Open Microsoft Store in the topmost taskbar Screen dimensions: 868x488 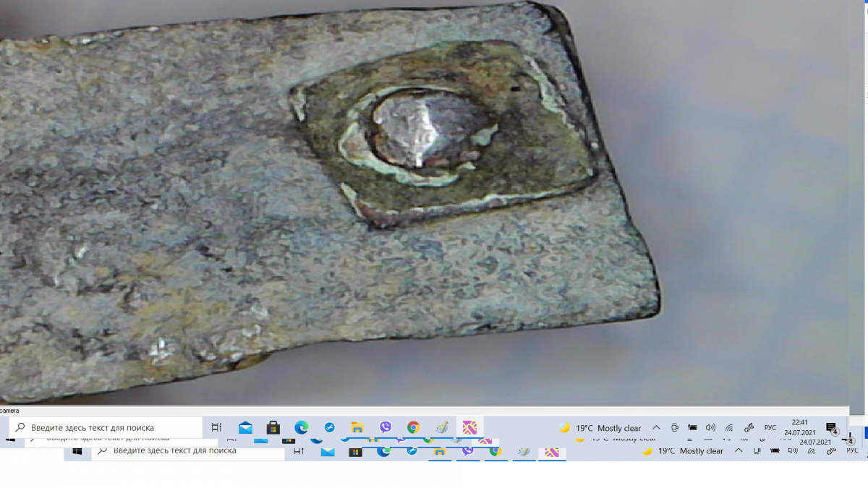[273, 427]
